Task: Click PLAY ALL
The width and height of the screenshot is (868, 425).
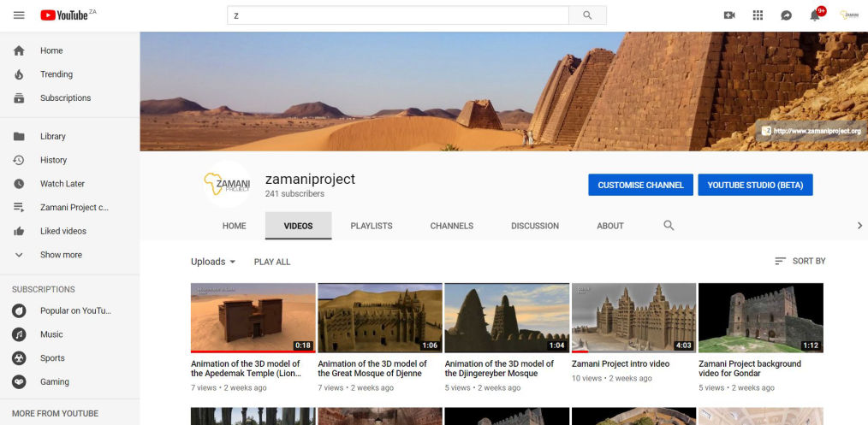Action: (272, 262)
